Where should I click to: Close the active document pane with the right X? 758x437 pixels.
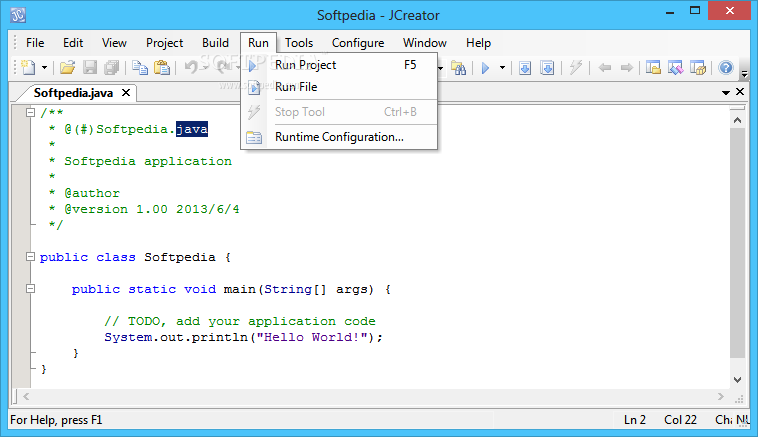(x=740, y=91)
